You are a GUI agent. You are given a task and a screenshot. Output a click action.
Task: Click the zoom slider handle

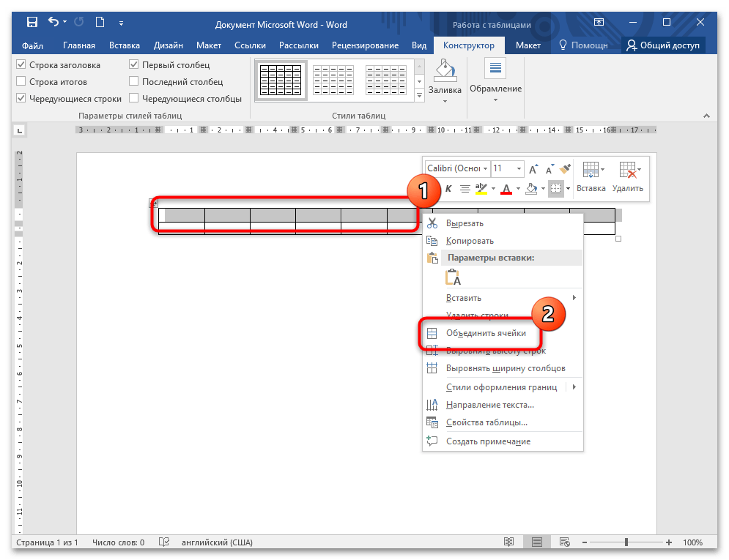[626, 542]
